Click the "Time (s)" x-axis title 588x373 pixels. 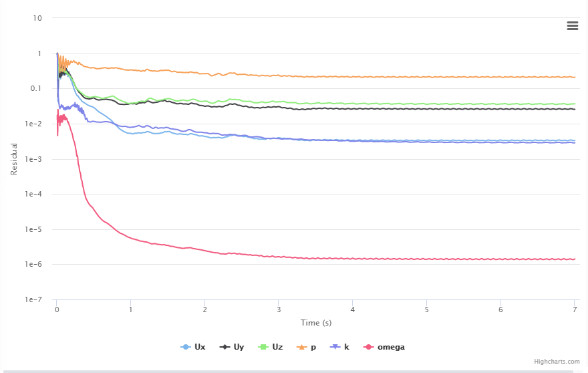pyautogui.click(x=316, y=323)
